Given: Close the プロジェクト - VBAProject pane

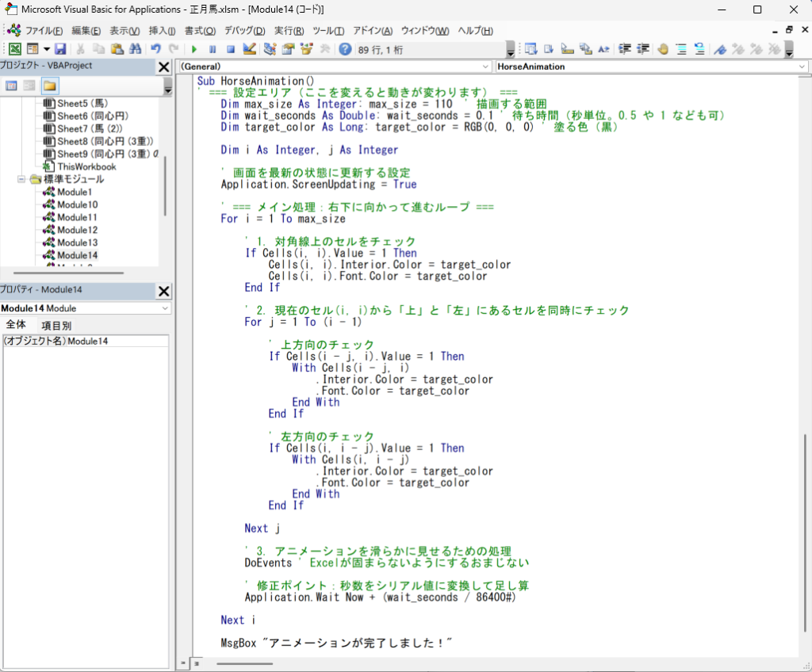Looking at the screenshot, I should tap(163, 67).
